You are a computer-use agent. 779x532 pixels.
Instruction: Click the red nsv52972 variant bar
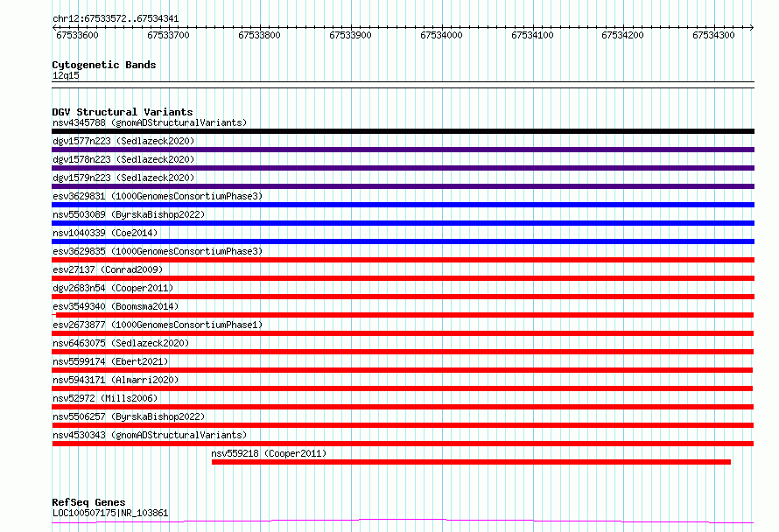tap(403, 407)
